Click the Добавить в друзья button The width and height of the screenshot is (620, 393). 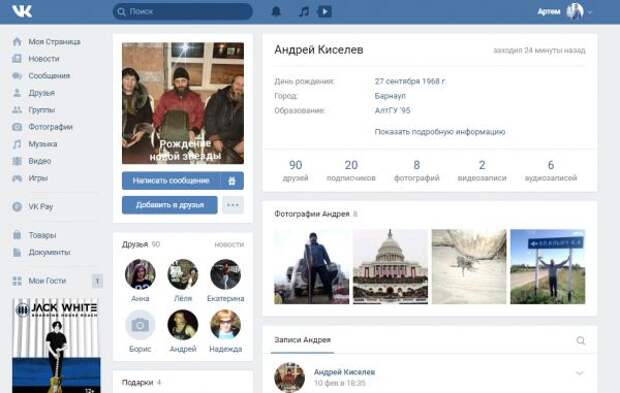[170, 205]
